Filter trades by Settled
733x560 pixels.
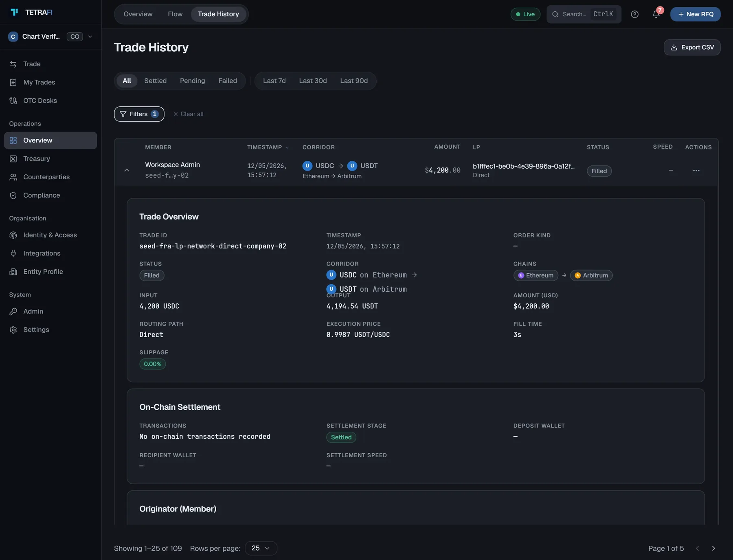coord(155,81)
